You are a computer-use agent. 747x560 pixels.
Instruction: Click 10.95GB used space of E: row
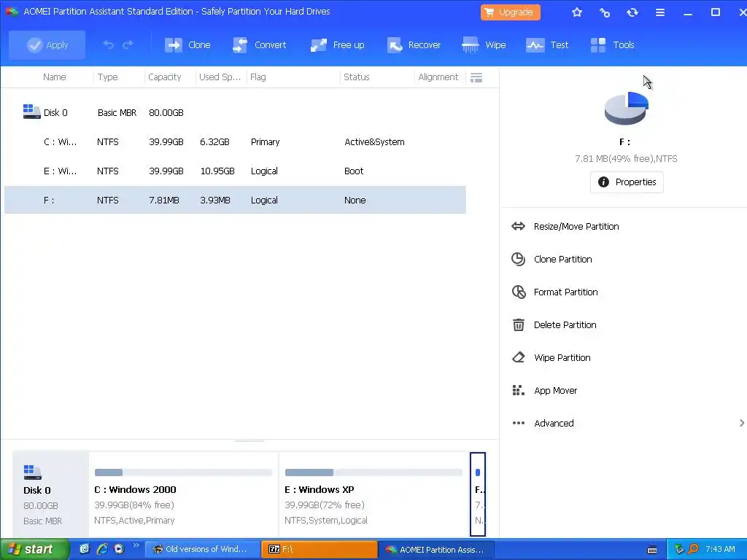(217, 171)
